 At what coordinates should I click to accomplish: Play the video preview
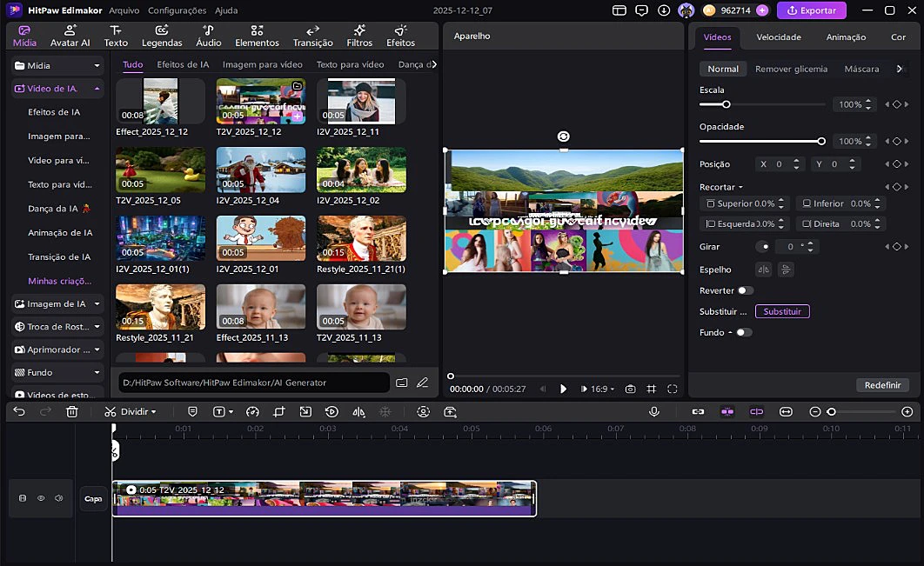pyautogui.click(x=563, y=389)
